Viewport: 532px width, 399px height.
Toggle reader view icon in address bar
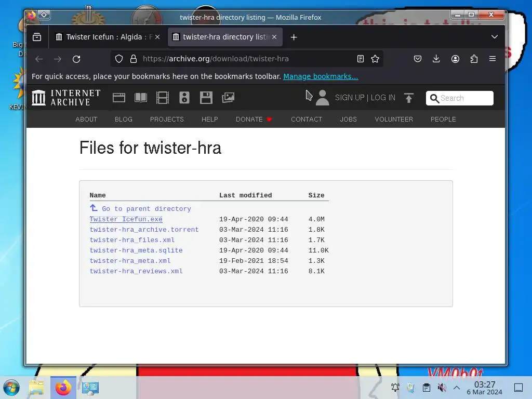tap(361, 59)
